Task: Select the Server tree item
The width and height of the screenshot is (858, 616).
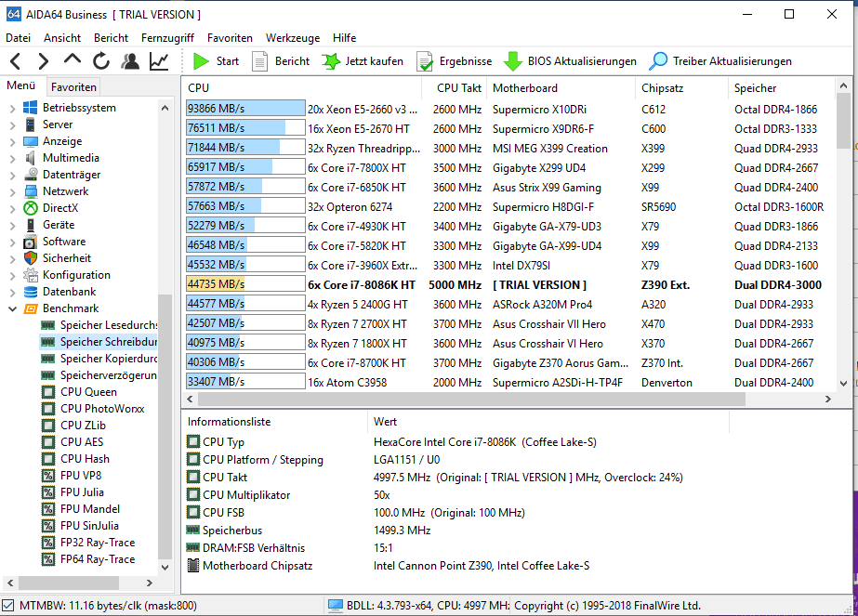Action: (58, 125)
